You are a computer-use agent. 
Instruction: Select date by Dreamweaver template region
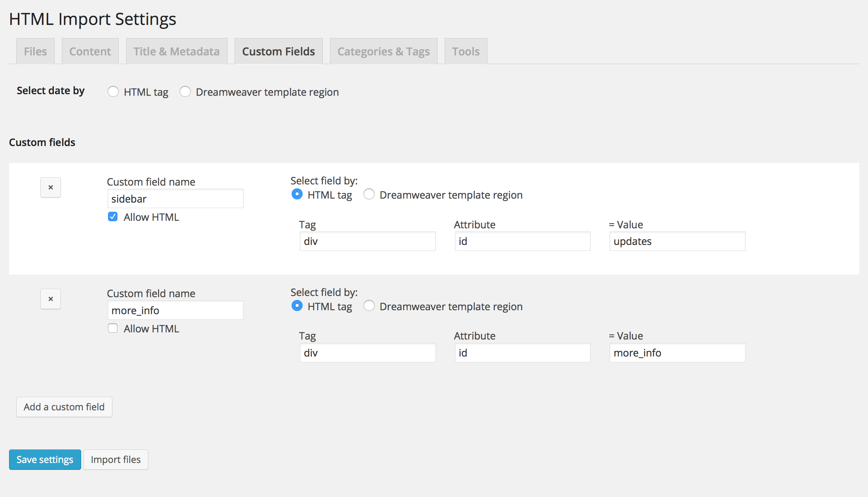[185, 92]
